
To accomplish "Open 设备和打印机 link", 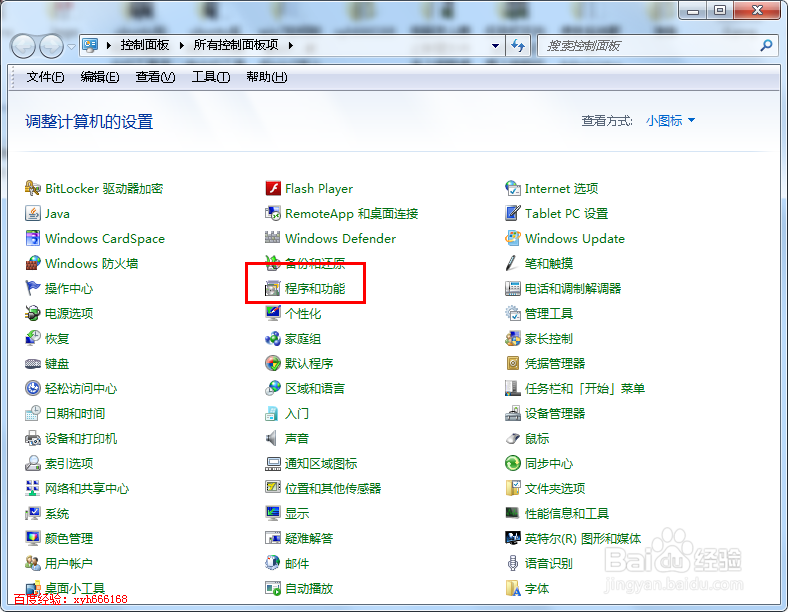I will (x=81, y=439).
